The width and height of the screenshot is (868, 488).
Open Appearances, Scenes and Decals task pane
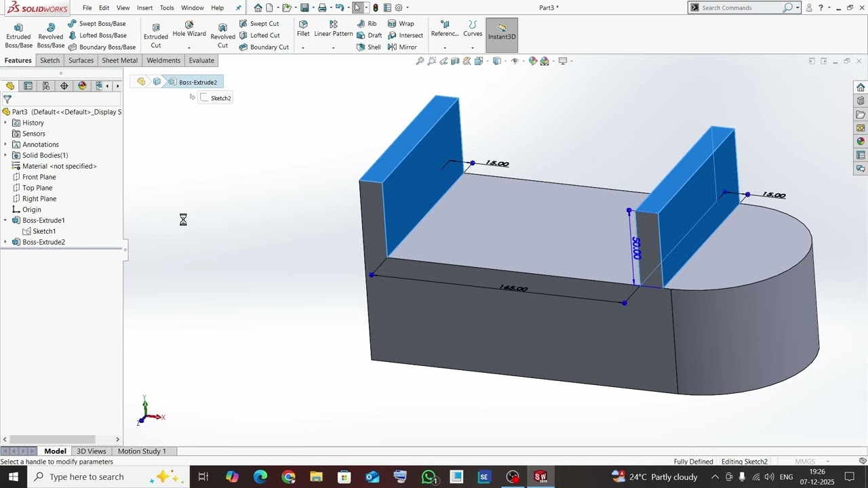tap(861, 142)
